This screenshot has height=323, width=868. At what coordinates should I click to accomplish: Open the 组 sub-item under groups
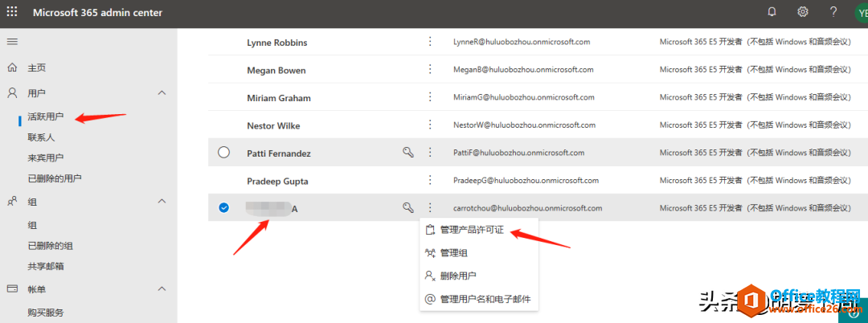pyautogui.click(x=32, y=226)
